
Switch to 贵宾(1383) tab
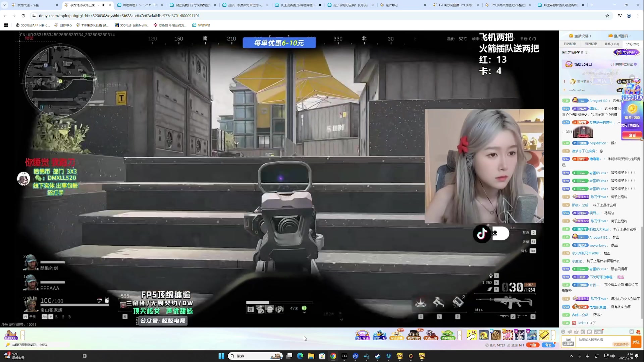(612, 44)
